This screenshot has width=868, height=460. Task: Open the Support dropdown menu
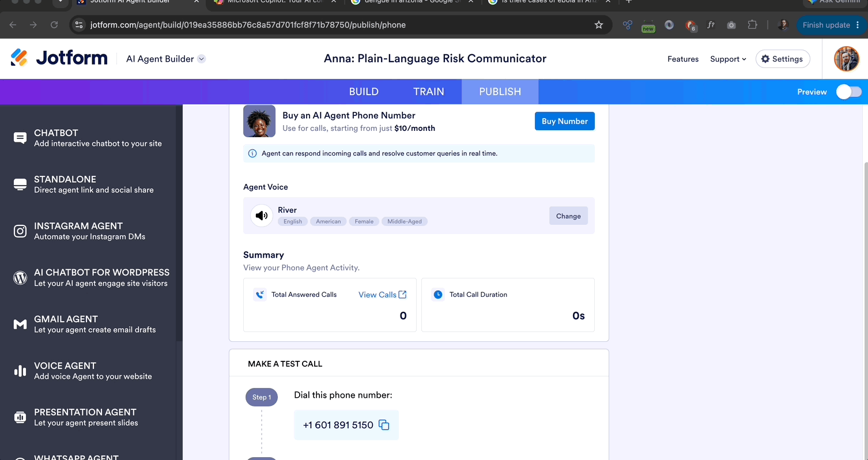tap(728, 59)
